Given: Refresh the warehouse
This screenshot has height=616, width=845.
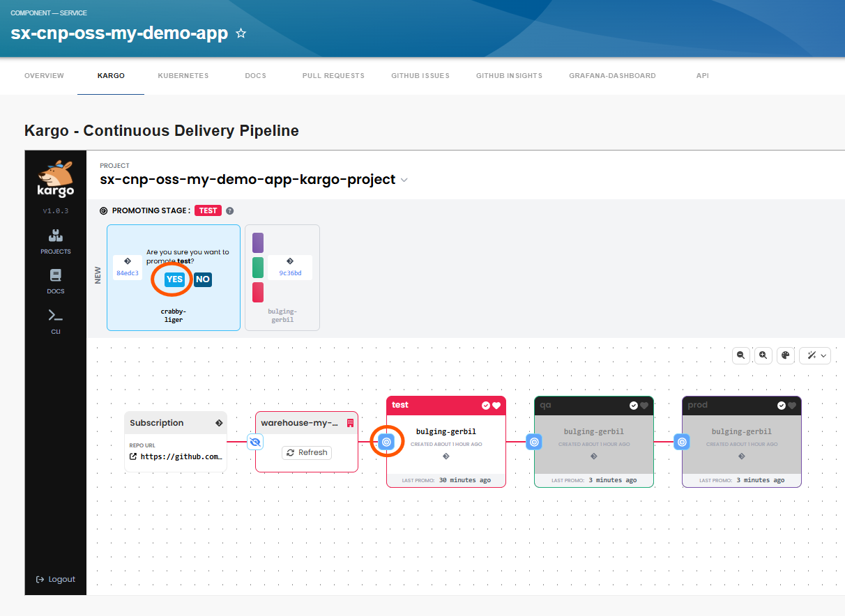Looking at the screenshot, I should (x=307, y=452).
